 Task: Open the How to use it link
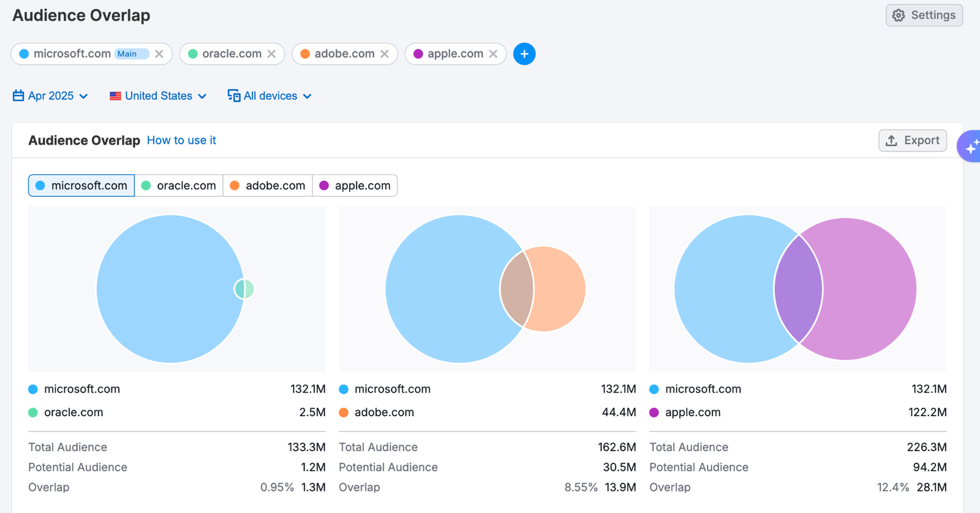click(x=181, y=140)
